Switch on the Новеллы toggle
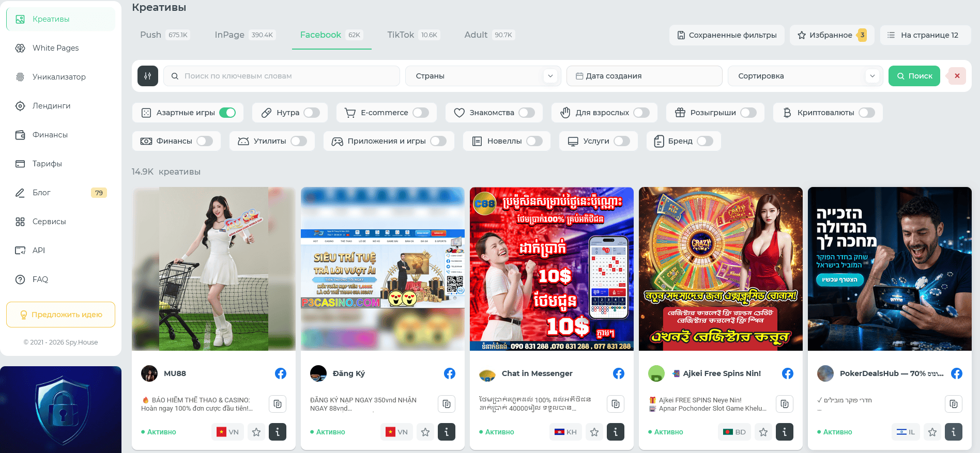980x453 pixels. coord(534,141)
